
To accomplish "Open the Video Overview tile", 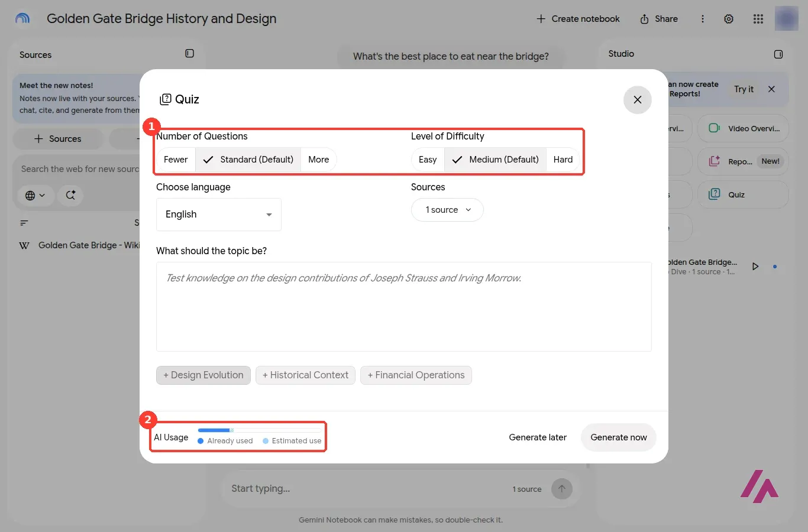I will pyautogui.click(x=743, y=128).
